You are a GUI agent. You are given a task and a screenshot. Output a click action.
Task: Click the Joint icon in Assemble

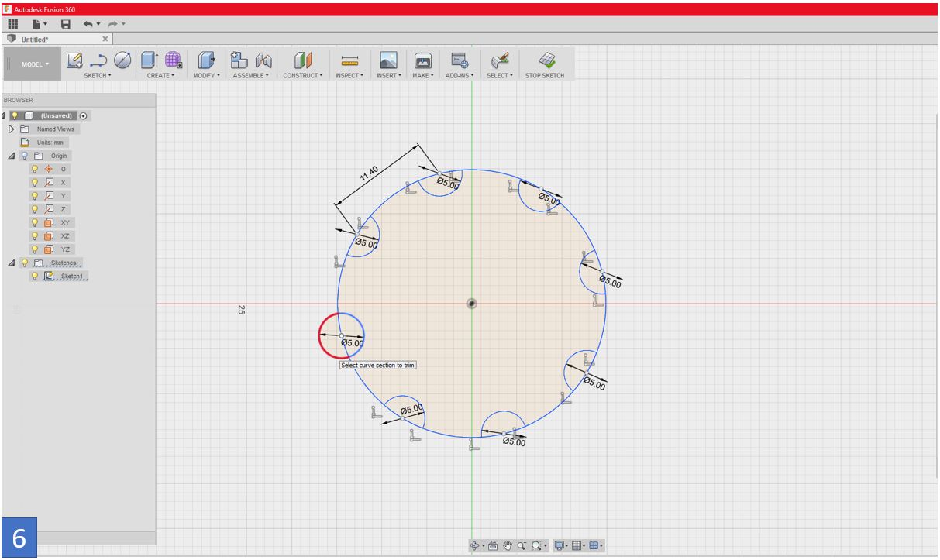(x=263, y=60)
